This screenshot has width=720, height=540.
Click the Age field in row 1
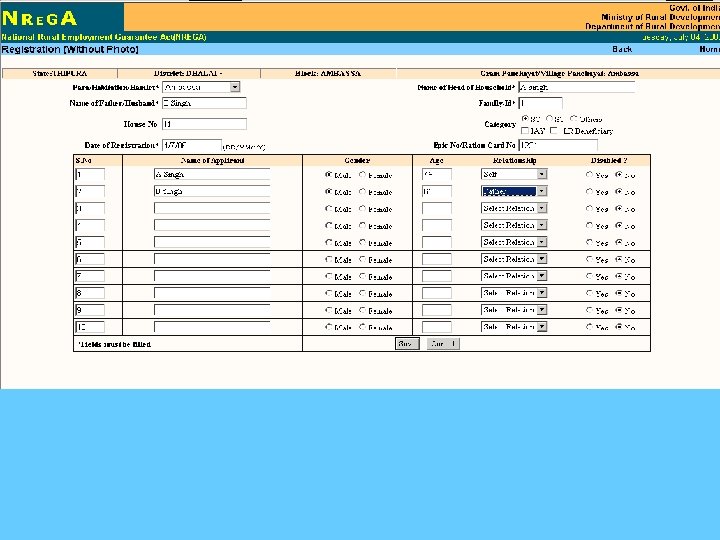(437, 174)
